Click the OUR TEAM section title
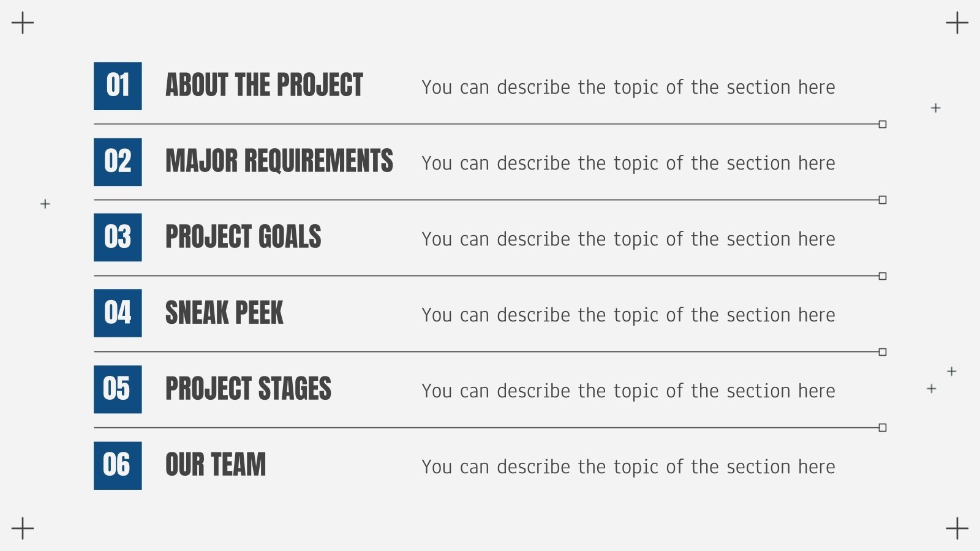Screen dimensions: 980x551 pyautogui.click(x=216, y=465)
